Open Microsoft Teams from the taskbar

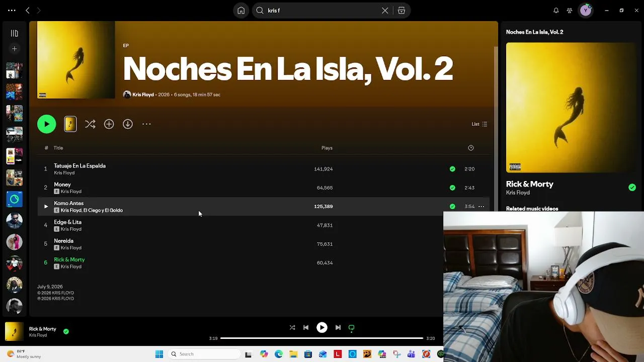click(x=412, y=354)
